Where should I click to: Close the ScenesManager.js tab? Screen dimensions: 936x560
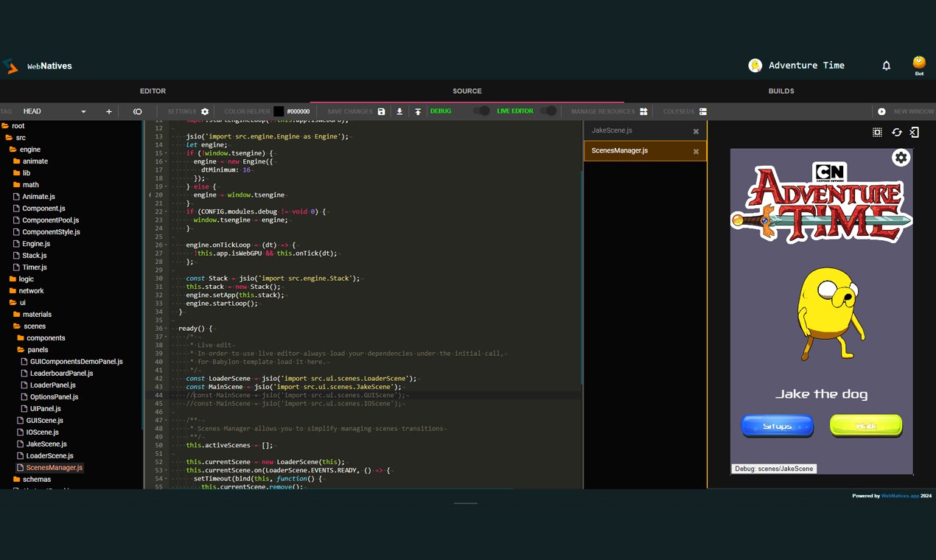click(696, 151)
